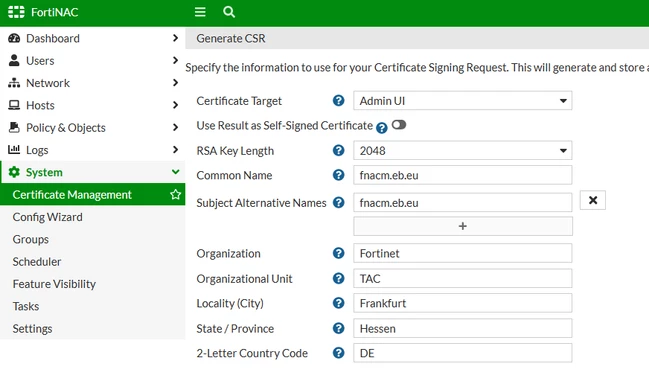This screenshot has width=649, height=375.
Task: Enable Use Result as Self-Signed Certificate
Action: [399, 125]
